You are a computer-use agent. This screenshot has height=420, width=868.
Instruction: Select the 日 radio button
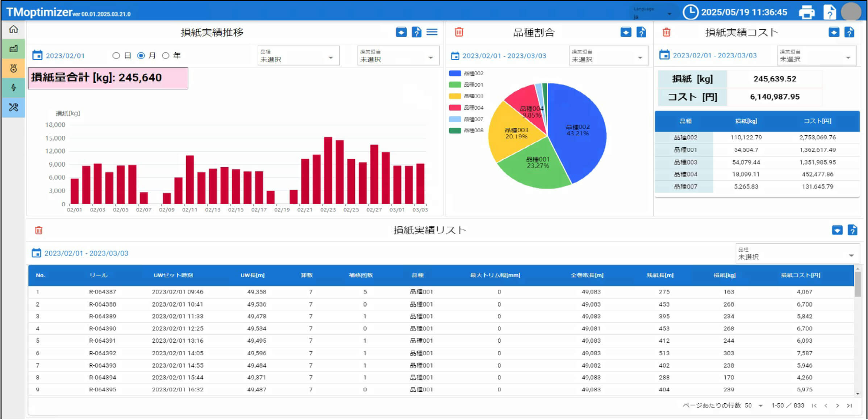click(x=116, y=55)
